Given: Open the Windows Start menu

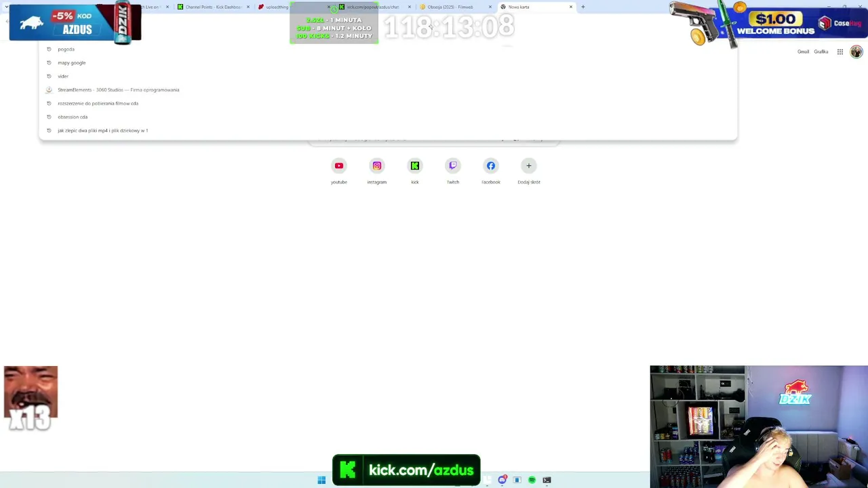Looking at the screenshot, I should click(321, 480).
